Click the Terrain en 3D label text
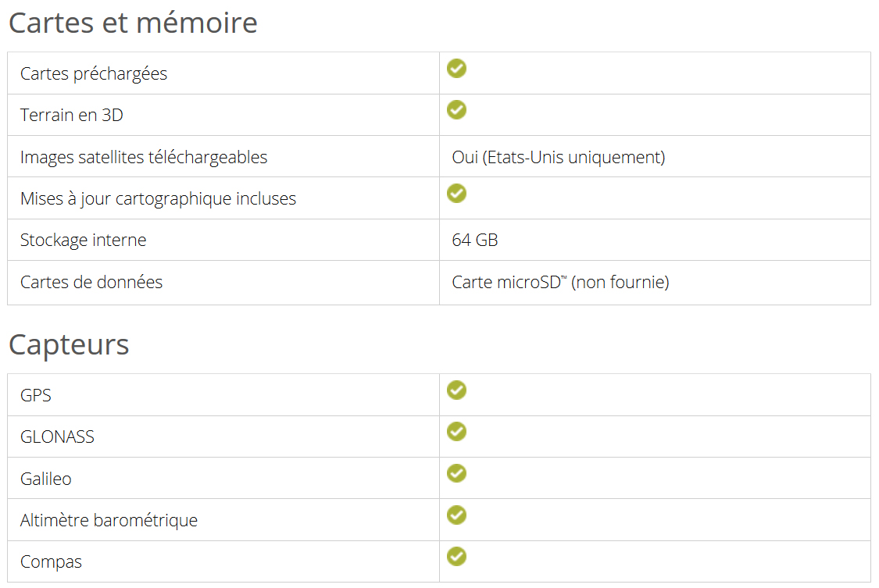Screen dimensions: 879x588 (x=72, y=116)
